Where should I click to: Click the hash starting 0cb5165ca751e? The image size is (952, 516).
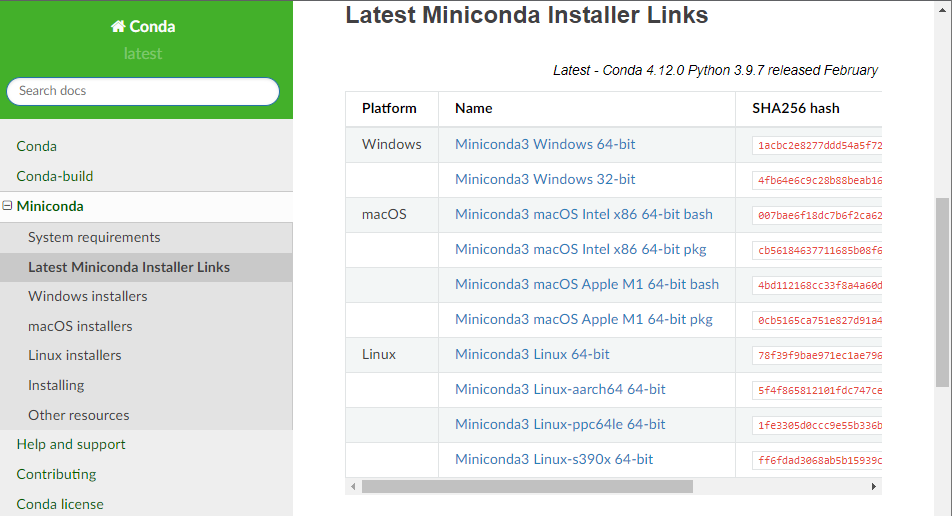click(818, 321)
